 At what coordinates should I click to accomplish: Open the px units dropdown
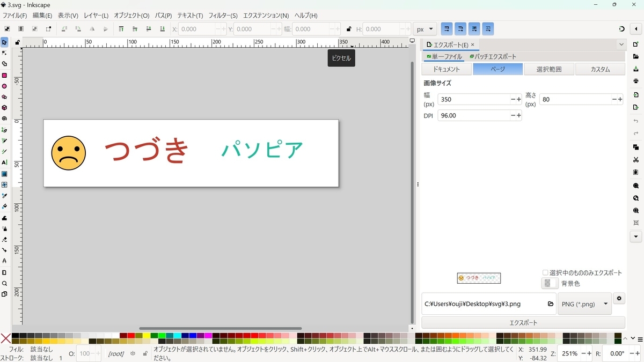425,29
